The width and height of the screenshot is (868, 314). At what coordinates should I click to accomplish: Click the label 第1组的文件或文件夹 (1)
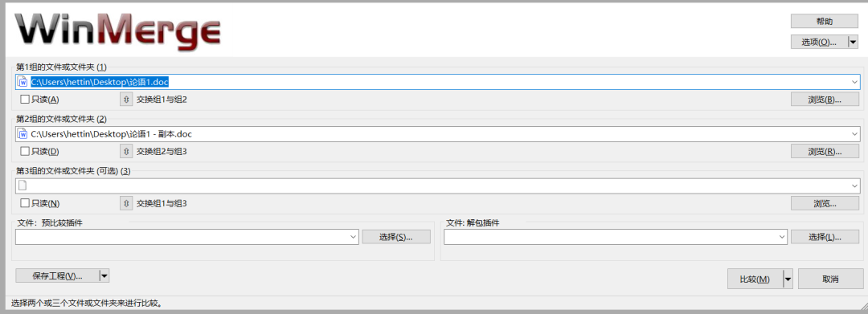61,67
